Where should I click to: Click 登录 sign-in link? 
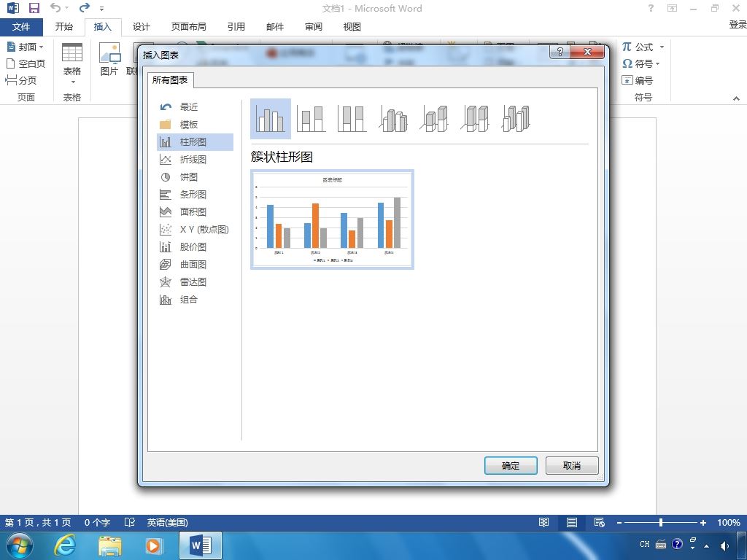738,25
